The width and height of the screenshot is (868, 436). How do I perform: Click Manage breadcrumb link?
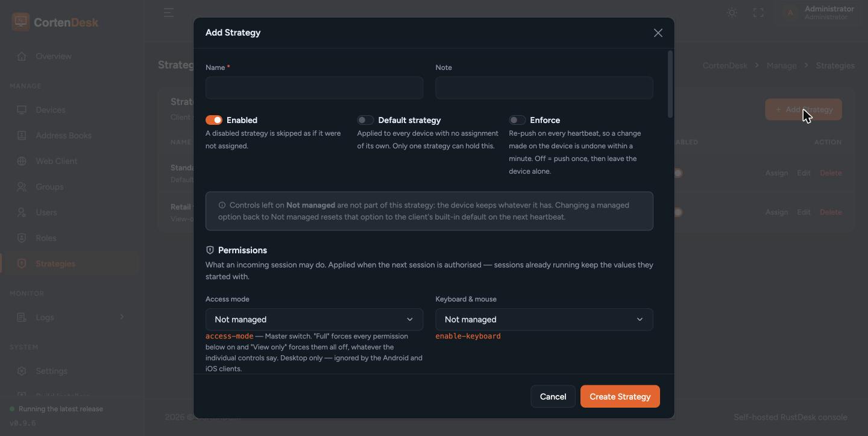[781, 65]
